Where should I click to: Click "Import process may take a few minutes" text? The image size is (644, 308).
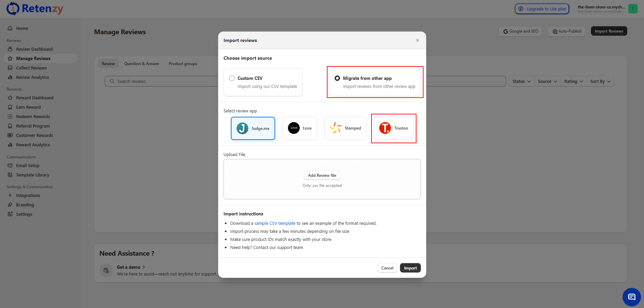pos(290,232)
